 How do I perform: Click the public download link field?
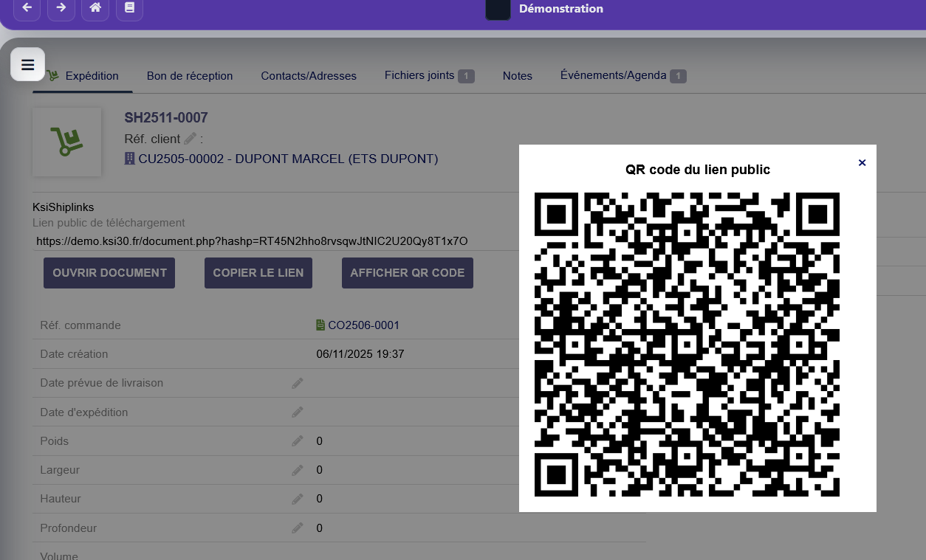point(253,241)
